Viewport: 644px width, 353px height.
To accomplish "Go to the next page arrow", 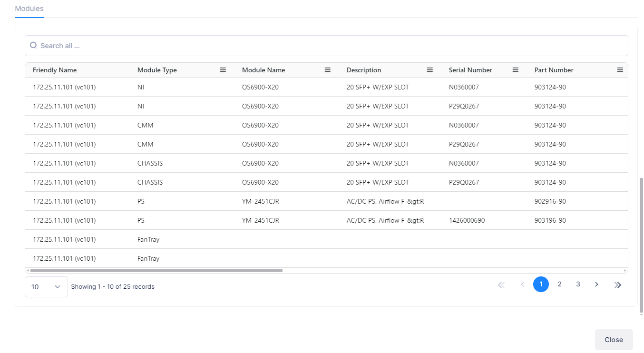I will 596,284.
